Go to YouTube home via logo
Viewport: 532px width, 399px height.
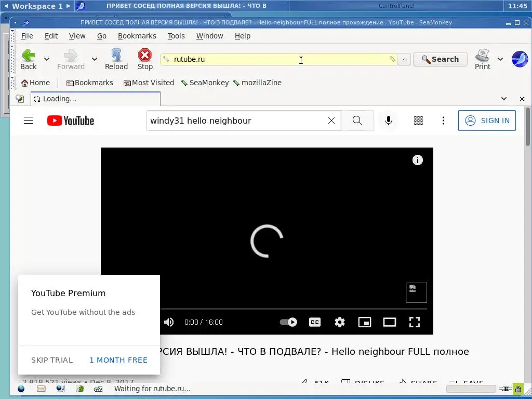(71, 121)
